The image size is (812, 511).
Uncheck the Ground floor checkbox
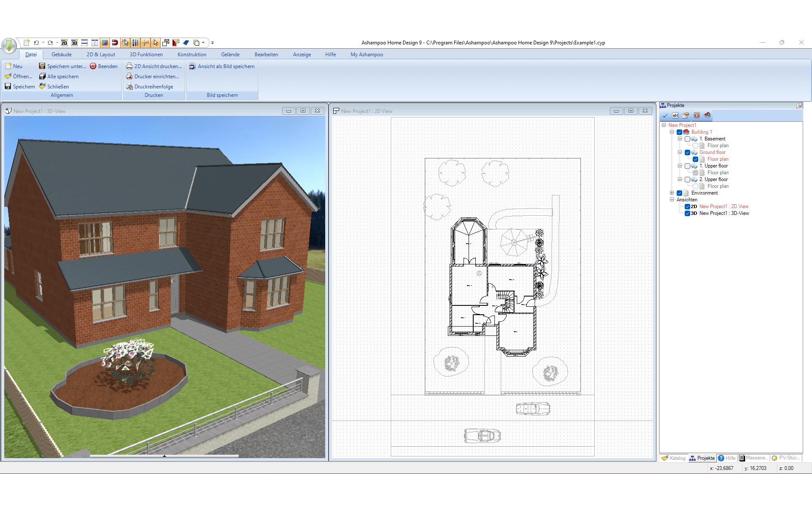coord(687,152)
